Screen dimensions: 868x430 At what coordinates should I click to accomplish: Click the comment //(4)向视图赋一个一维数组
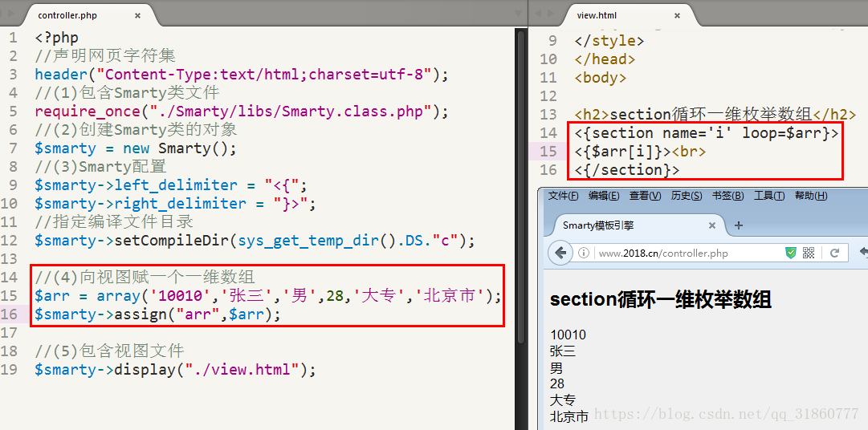145,277
